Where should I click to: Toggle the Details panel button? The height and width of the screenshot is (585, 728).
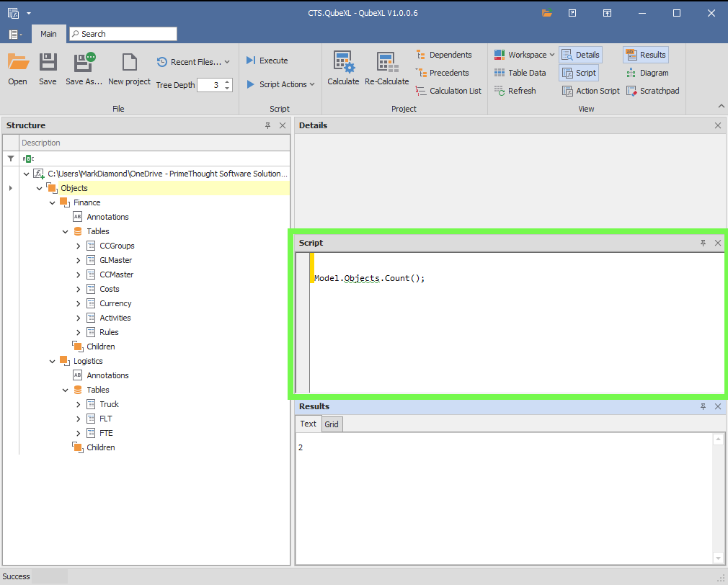pos(580,55)
